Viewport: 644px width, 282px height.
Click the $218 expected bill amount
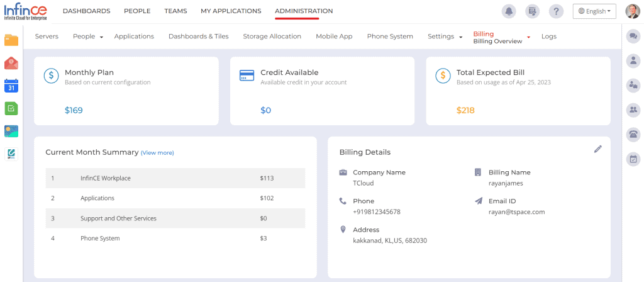click(x=466, y=110)
